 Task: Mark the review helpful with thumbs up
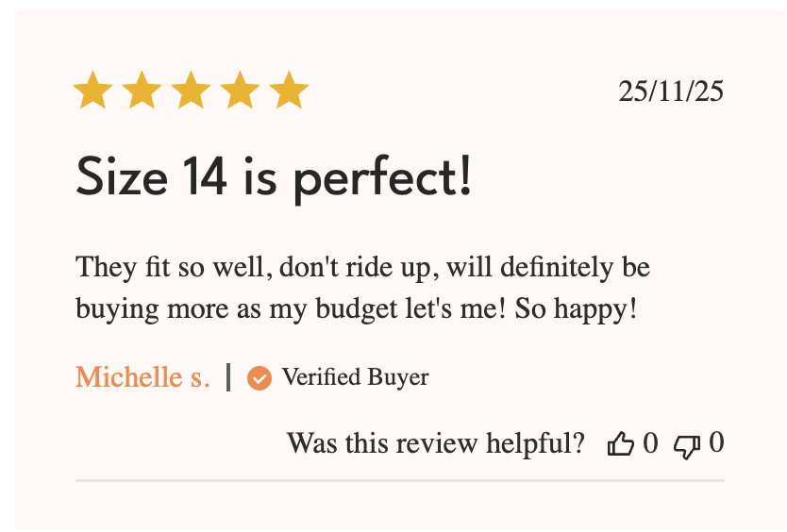(620, 443)
